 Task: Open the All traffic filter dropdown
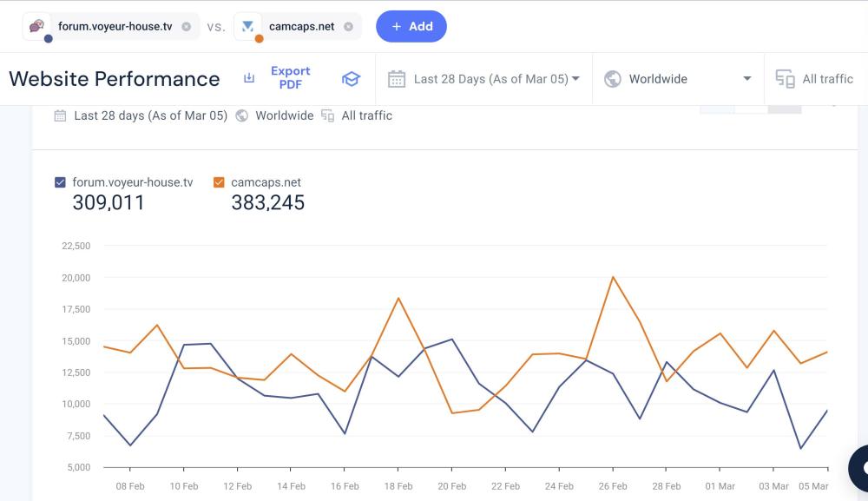(826, 79)
